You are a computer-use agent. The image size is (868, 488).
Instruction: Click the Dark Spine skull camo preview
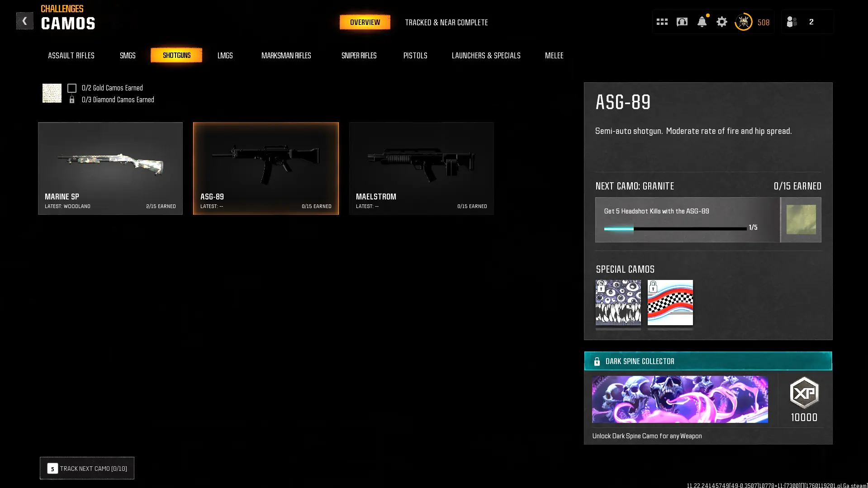pyautogui.click(x=680, y=399)
